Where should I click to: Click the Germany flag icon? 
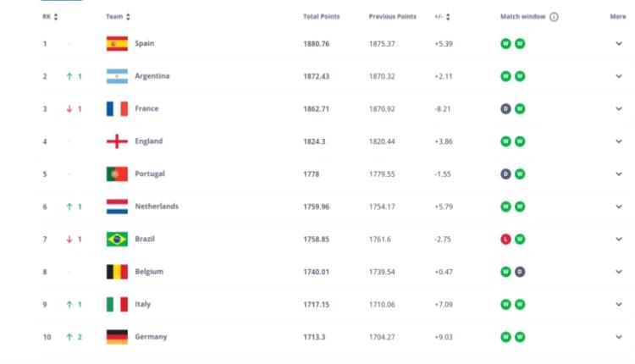point(117,337)
